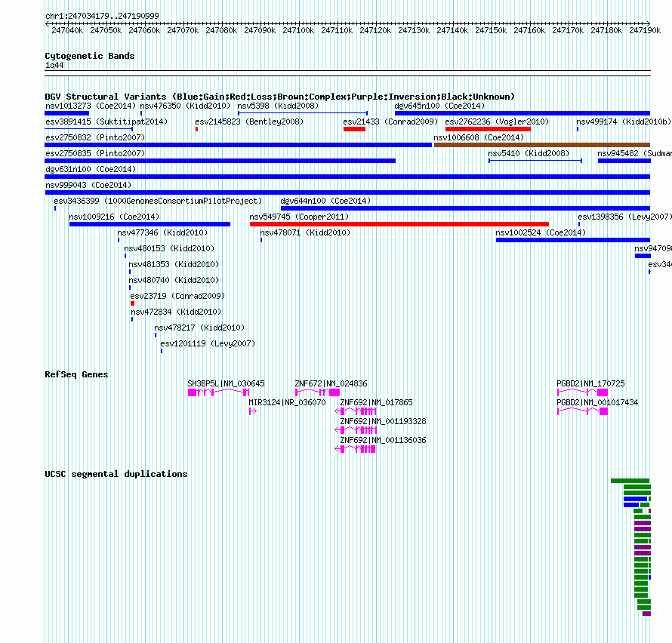Screen dimensions: 672x643
Task: Select the nsv999043 (Coe2014) label
Action: 88,185
